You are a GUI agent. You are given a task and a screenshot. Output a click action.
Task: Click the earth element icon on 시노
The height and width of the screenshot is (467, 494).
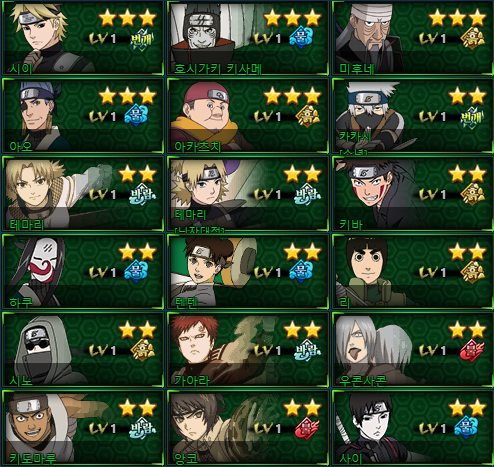click(x=142, y=350)
